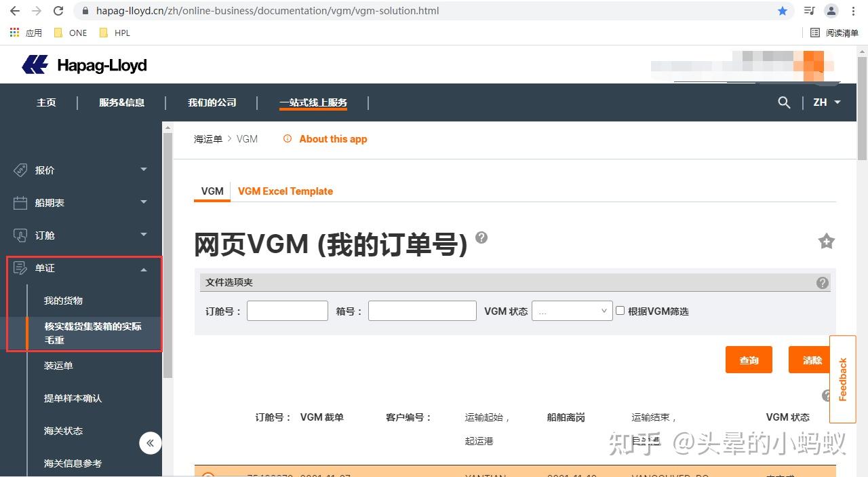Switch to the VGM Excel Template tab

pos(285,191)
